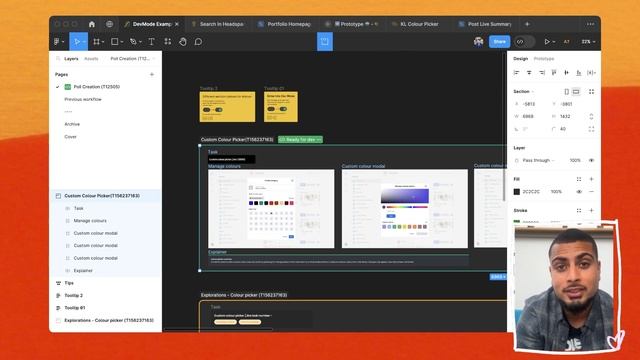Open the Community globe icon
Viewport: 640px width, 360px height.
coord(109,24)
